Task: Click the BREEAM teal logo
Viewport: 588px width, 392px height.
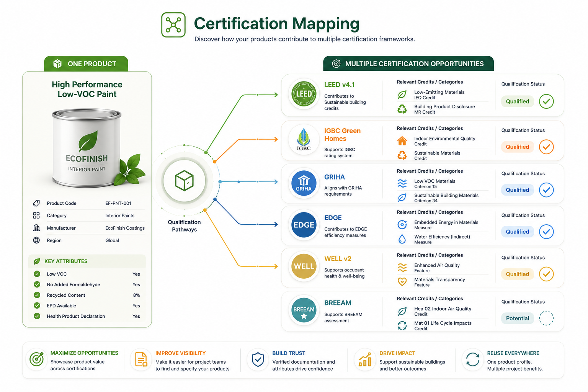Action: [x=304, y=310]
